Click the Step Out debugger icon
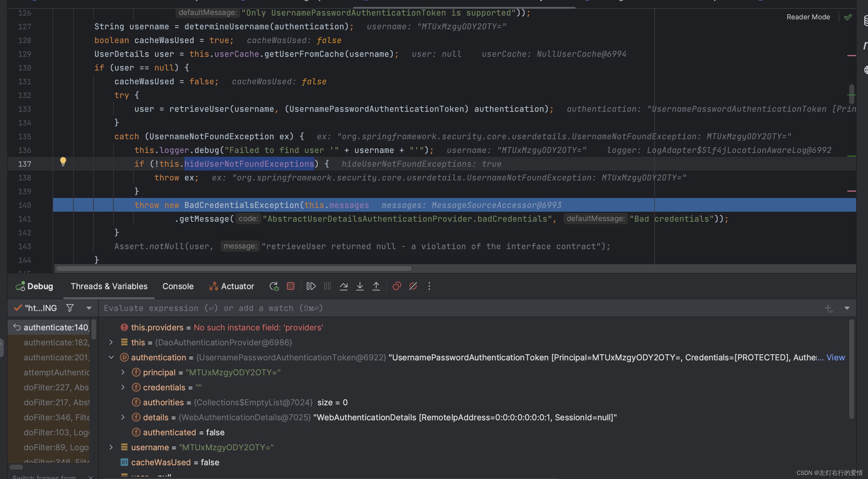Screen dimensions: 868x479 (x=376, y=285)
